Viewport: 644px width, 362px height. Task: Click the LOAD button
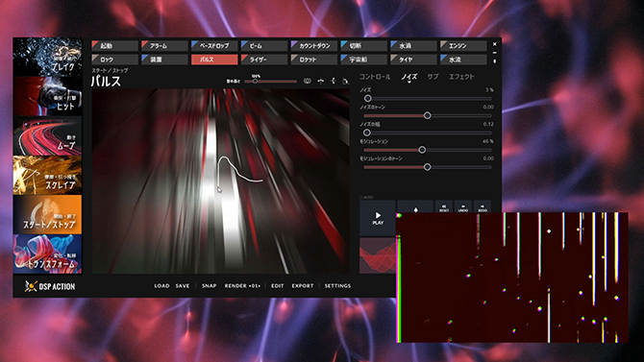tap(161, 285)
